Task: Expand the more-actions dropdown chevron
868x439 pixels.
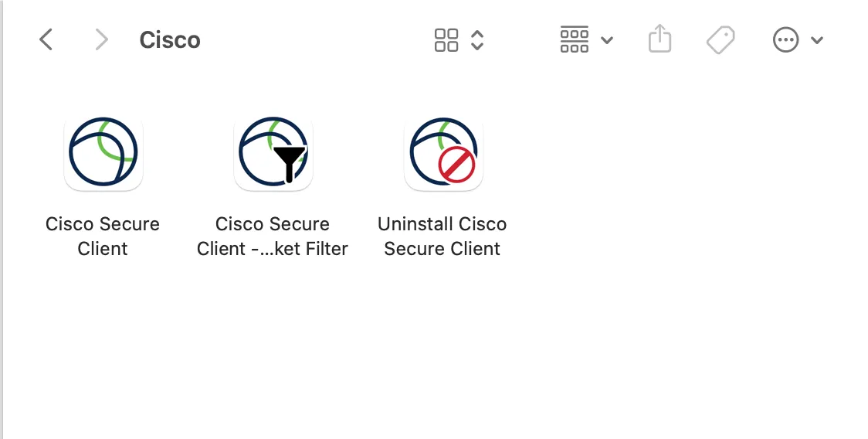Action: point(817,40)
